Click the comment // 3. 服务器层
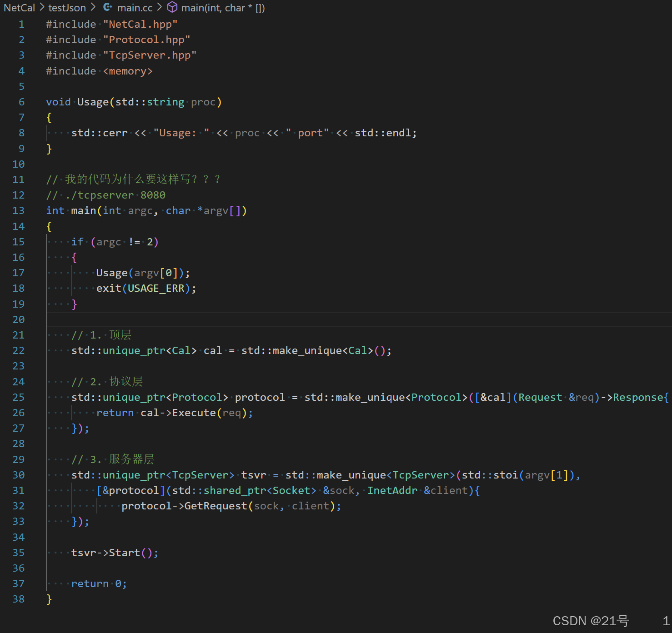 coord(113,459)
